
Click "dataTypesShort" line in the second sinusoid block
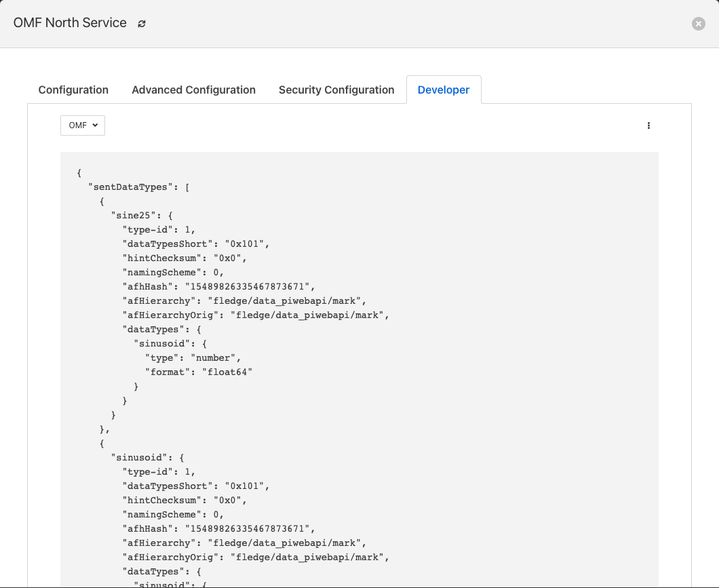click(x=195, y=486)
